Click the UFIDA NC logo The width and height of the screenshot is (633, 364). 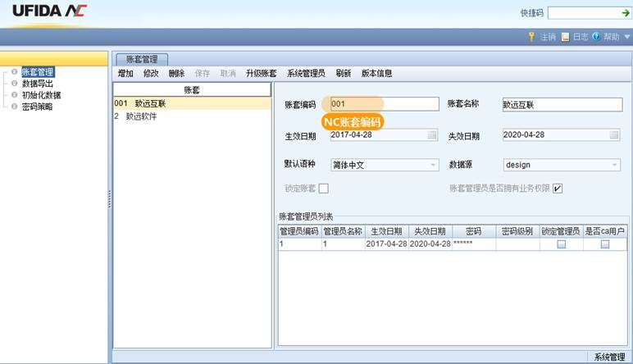click(x=50, y=11)
